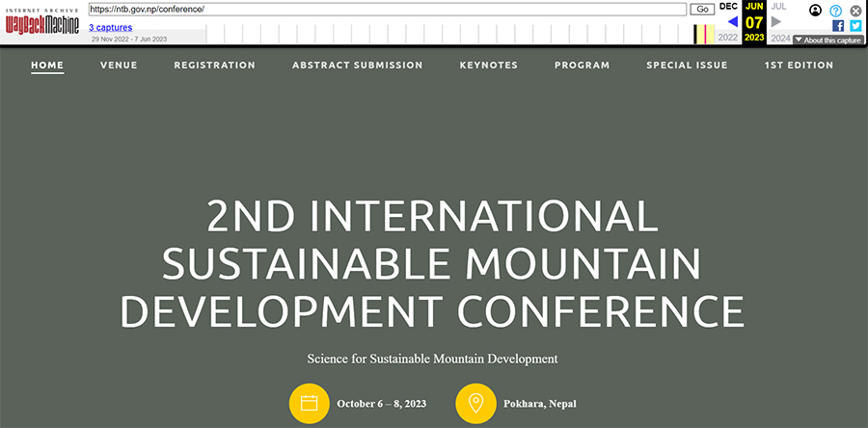Open the Wayback Machine logo home link
Viewport: 868px width, 428px height.
tap(42, 21)
